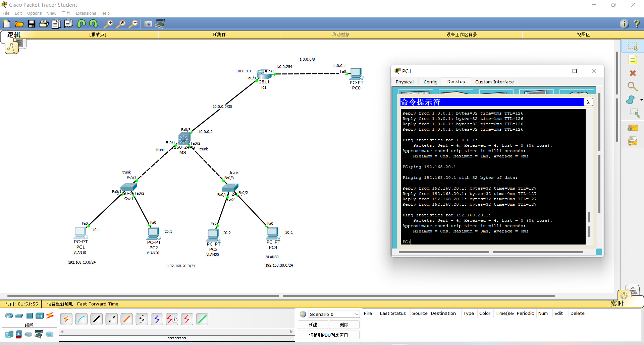This screenshot has height=345, width=644.
Task: Add a Simple PDU envelope
Action: click(633, 128)
